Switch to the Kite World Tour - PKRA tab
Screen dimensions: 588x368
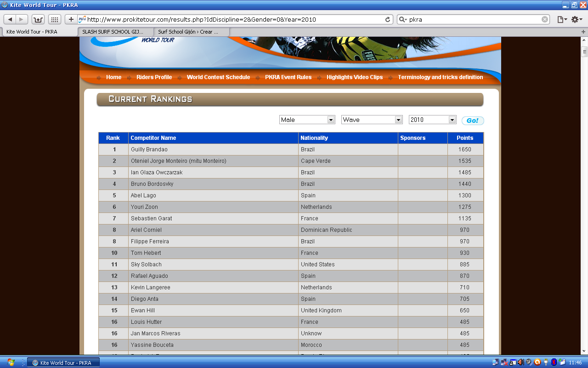point(39,32)
